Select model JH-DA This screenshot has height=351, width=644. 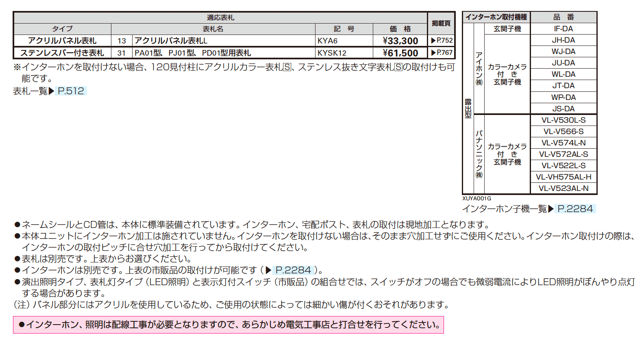(563, 40)
